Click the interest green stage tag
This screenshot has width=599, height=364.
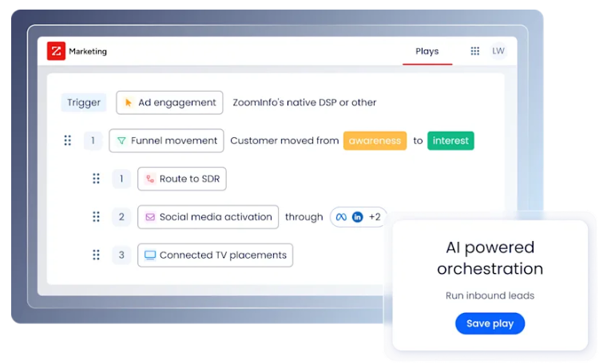[450, 140]
